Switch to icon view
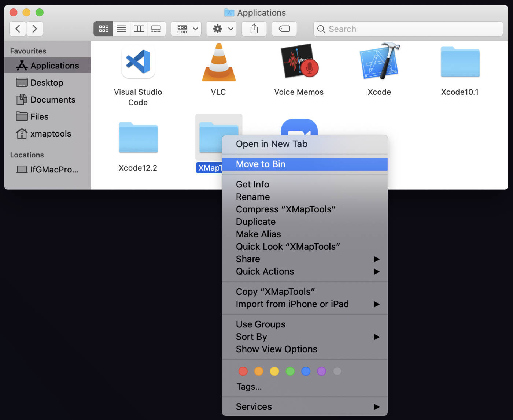513x420 pixels. (103, 29)
